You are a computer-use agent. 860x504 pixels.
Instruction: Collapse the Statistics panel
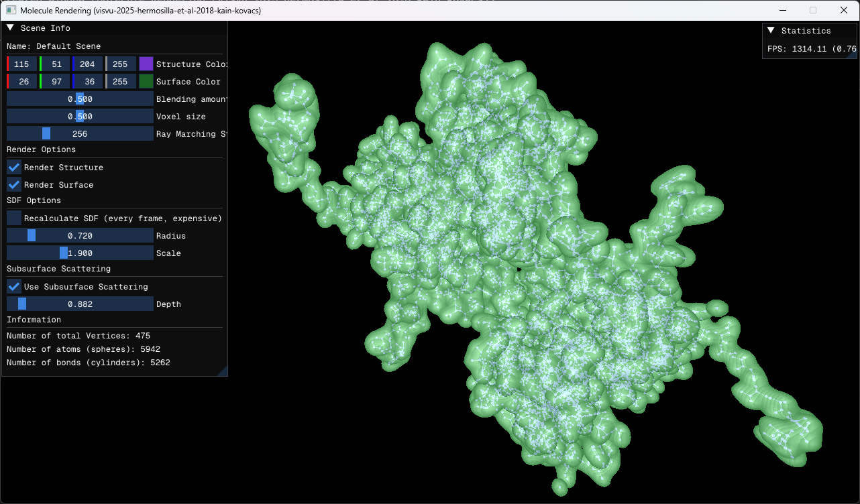point(772,31)
